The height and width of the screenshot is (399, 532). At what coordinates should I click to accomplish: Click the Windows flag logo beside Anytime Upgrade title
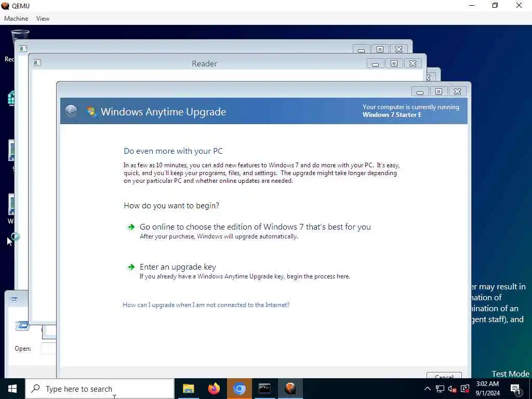pos(91,111)
